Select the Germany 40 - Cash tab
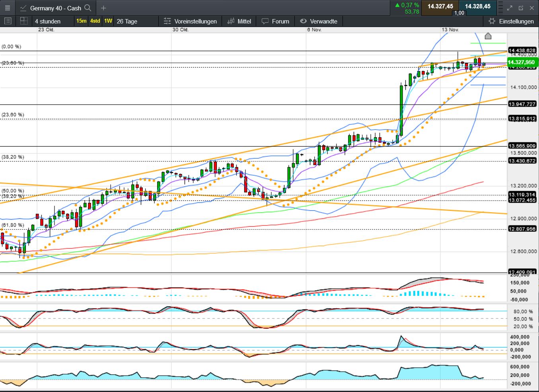 pos(55,8)
